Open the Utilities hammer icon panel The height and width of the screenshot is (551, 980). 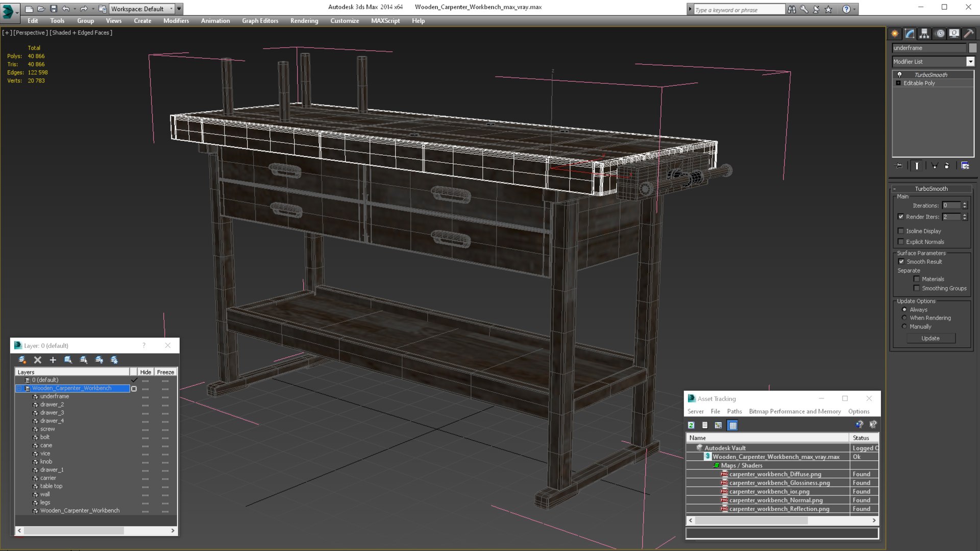point(968,34)
